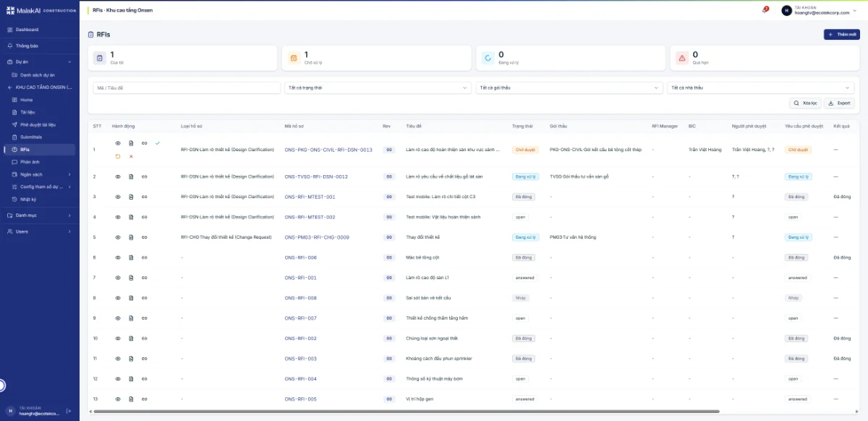This screenshot has height=421, width=868.
Task: Open document icon for ONS-RFI-007 row
Action: 131,318
